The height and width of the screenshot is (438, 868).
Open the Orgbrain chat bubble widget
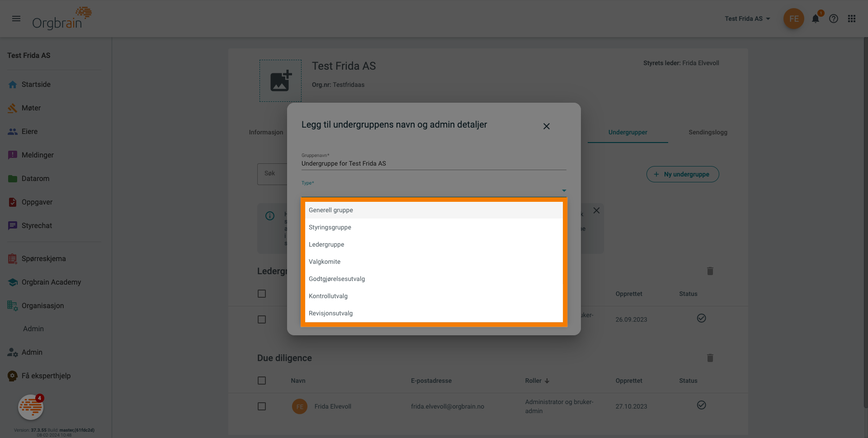31,407
